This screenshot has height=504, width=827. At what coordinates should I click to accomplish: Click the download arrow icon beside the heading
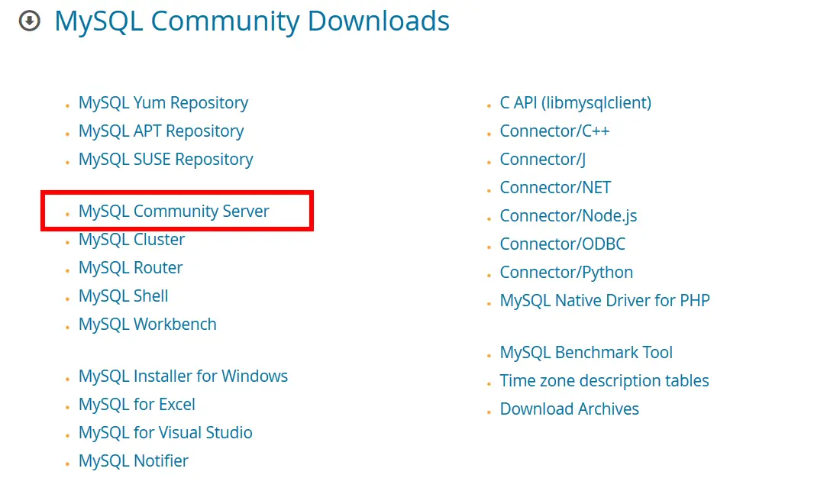(x=30, y=21)
